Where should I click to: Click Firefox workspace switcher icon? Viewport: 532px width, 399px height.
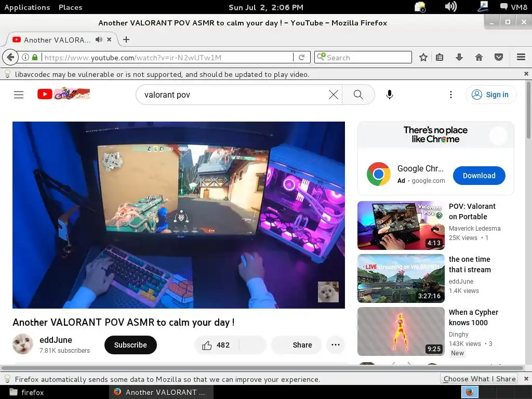pos(470,392)
